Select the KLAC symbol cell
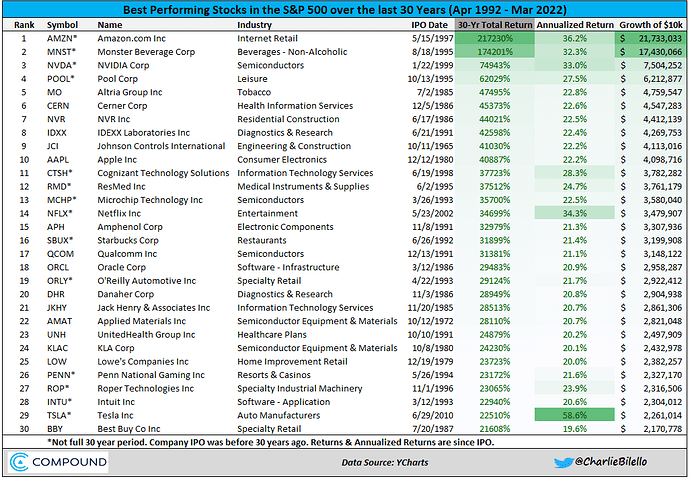The width and height of the screenshot is (690, 479). 57,348
